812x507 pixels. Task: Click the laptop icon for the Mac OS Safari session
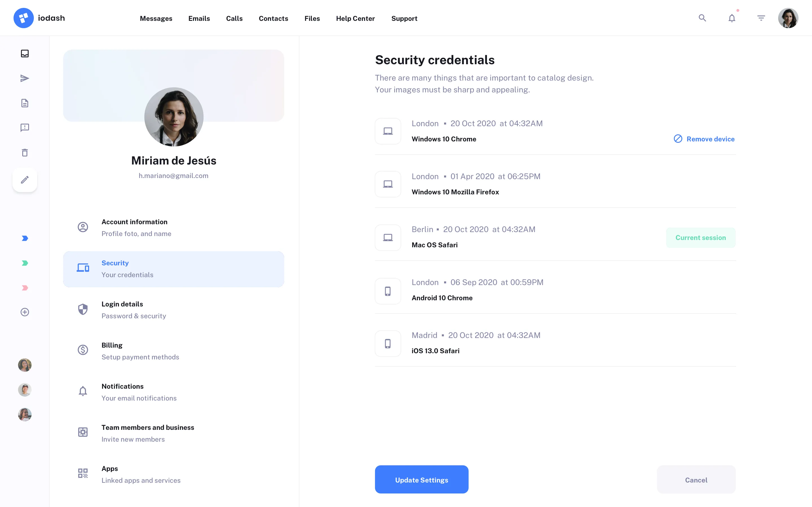click(388, 237)
